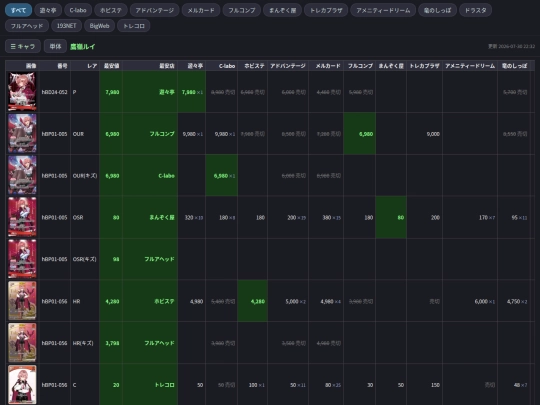Filter by アメニティードリーム shop chip
Viewport: 540px width, 405px height.
383,10
